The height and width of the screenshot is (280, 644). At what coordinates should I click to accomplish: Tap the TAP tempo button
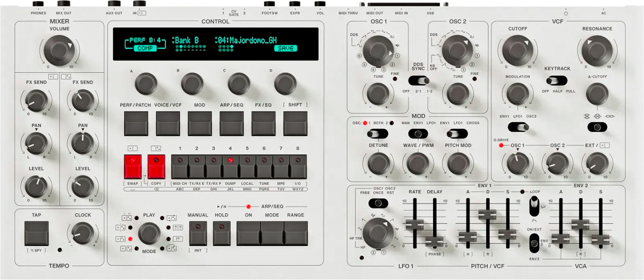click(x=37, y=233)
